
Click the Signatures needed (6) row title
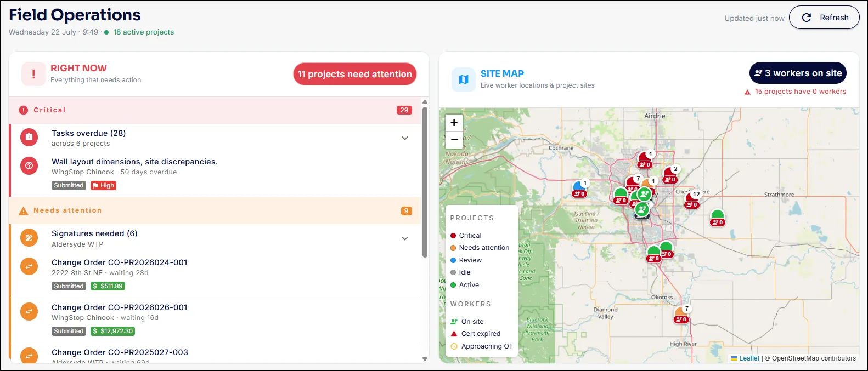(94, 233)
